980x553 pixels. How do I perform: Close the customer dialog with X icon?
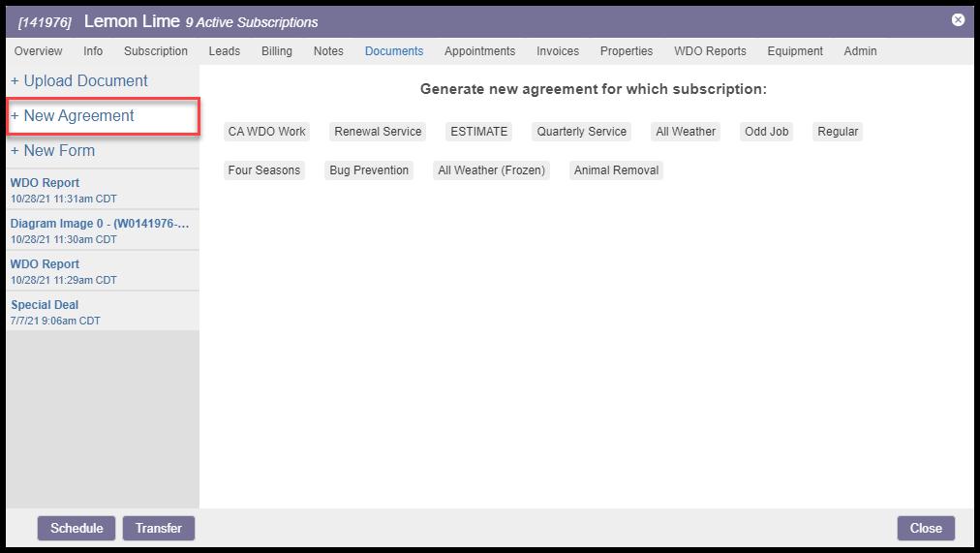click(x=958, y=19)
